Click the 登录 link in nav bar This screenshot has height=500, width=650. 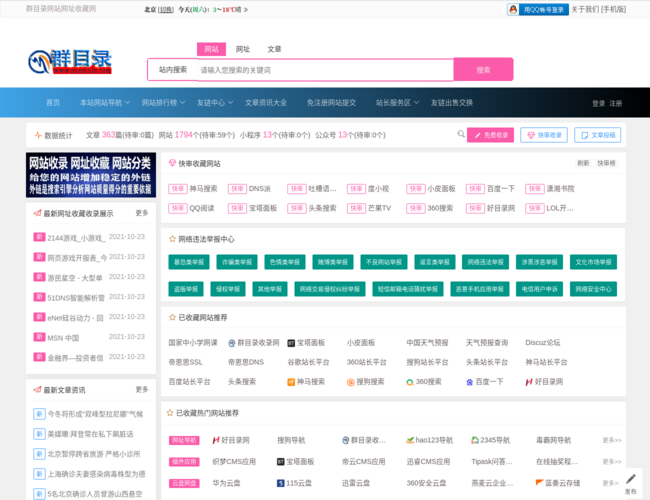tap(598, 103)
